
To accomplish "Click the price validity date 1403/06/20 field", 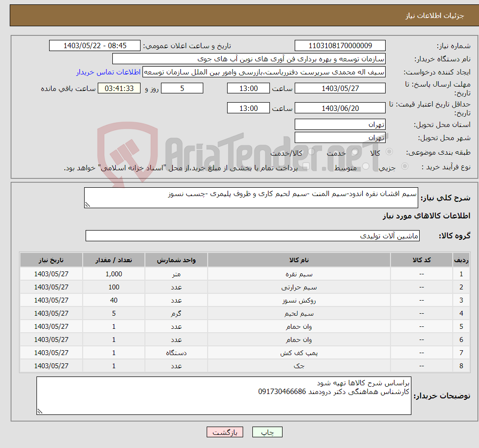I will point(340,108).
